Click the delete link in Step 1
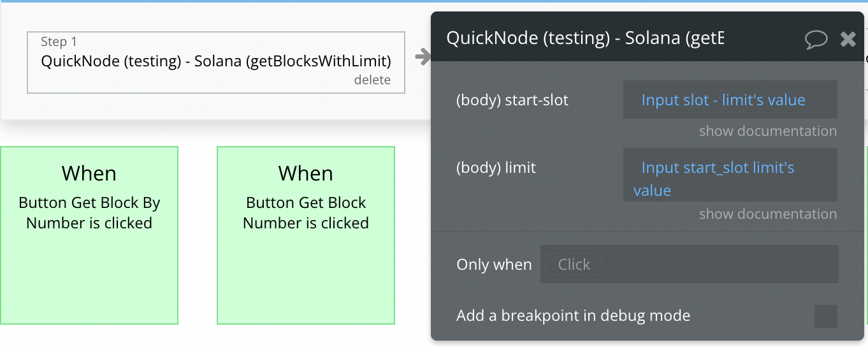The width and height of the screenshot is (868, 347). (x=372, y=80)
